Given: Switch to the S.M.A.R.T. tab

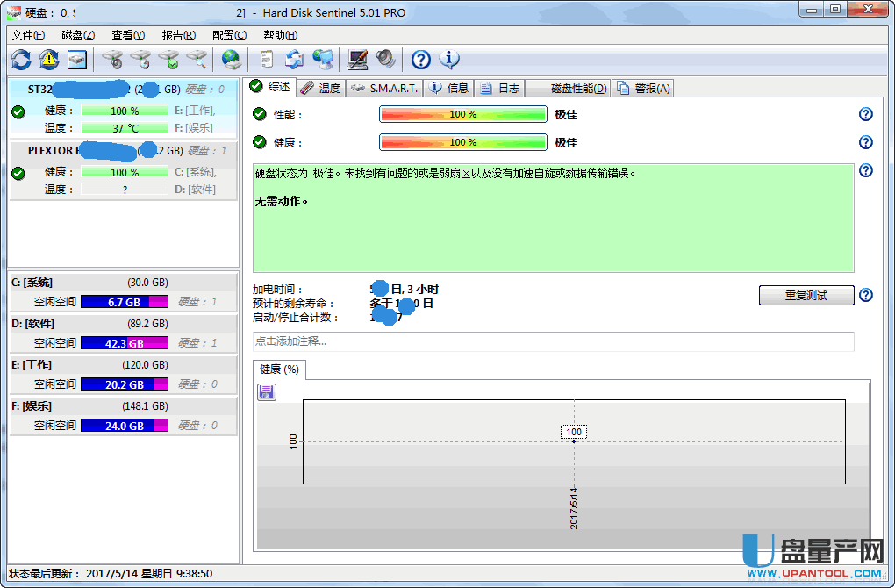Looking at the screenshot, I should point(386,88).
